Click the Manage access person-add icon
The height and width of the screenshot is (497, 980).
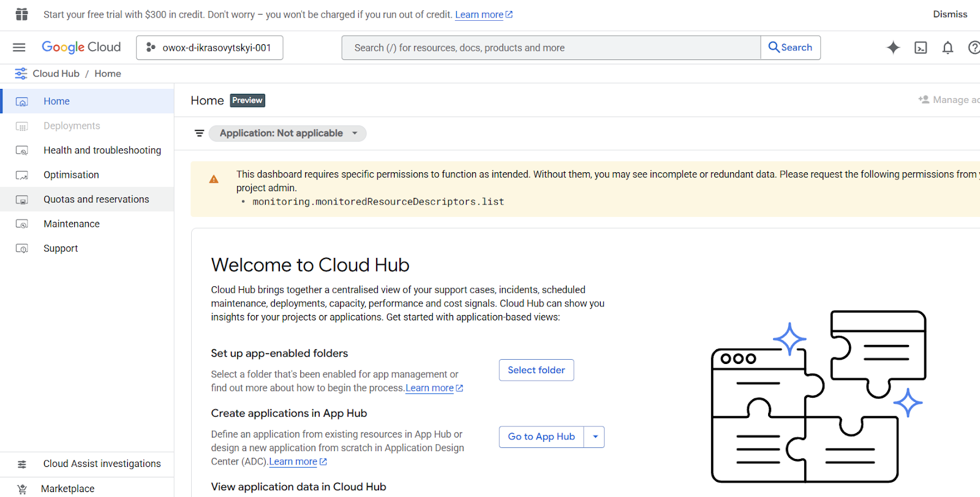point(924,99)
